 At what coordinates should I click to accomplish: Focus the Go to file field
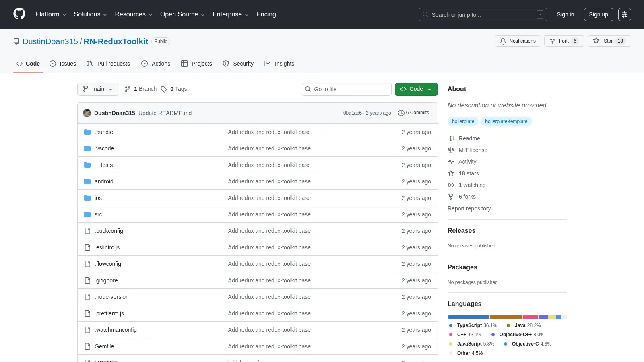point(346,89)
